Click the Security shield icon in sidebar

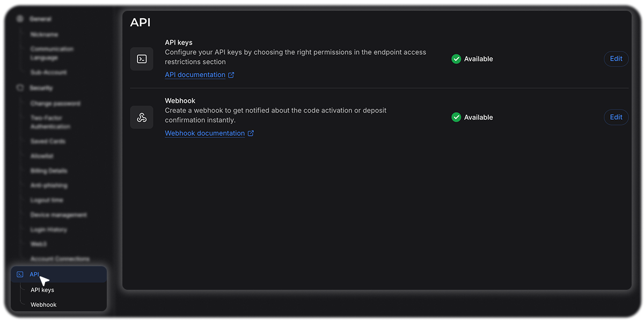(20, 87)
